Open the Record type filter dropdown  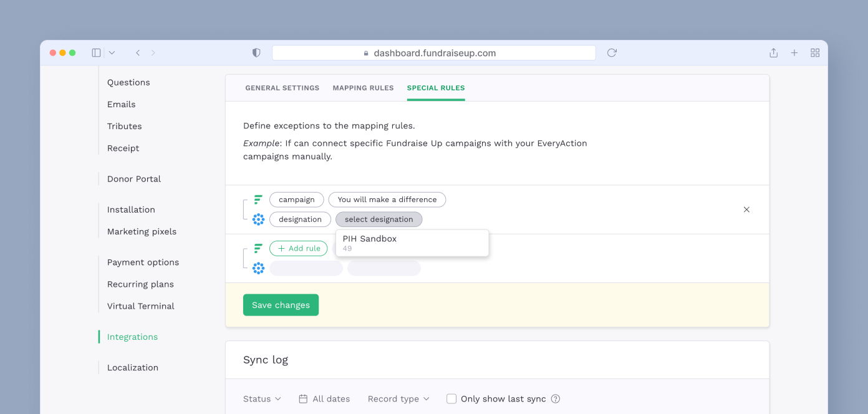point(398,399)
